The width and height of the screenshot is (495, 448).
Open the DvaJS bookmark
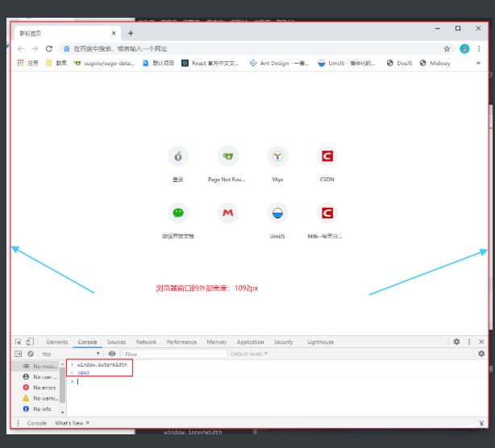(x=400, y=63)
